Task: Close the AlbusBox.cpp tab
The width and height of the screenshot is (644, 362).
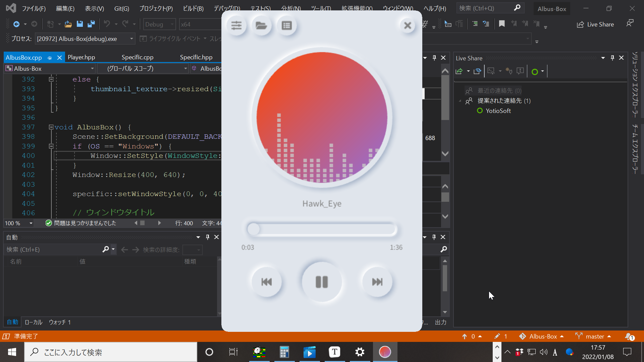Action: coord(59,58)
